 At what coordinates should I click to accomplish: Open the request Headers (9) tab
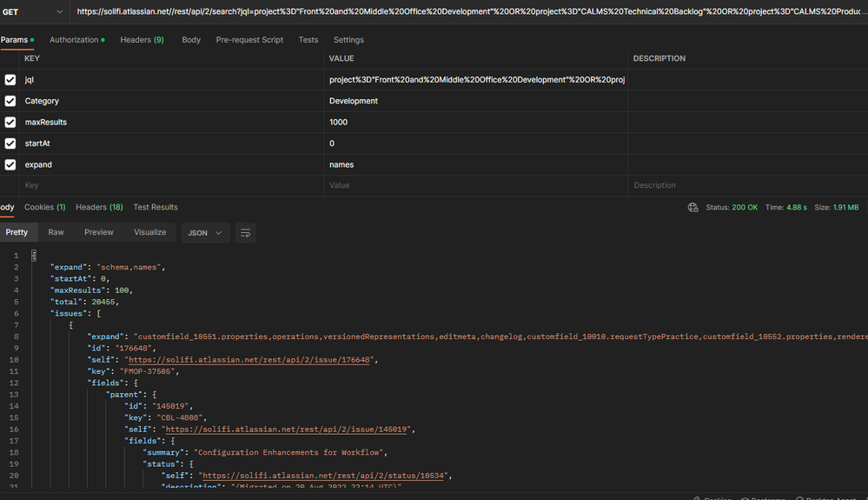142,40
